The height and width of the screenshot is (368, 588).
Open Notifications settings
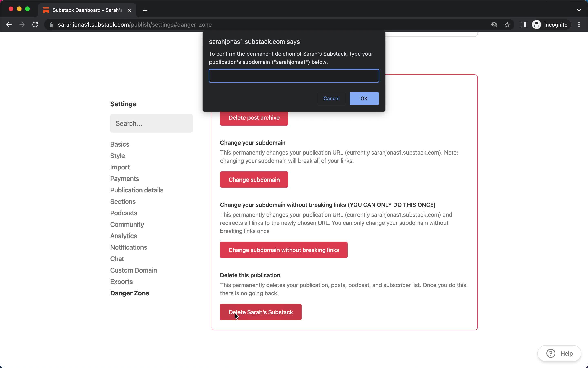pyautogui.click(x=129, y=247)
